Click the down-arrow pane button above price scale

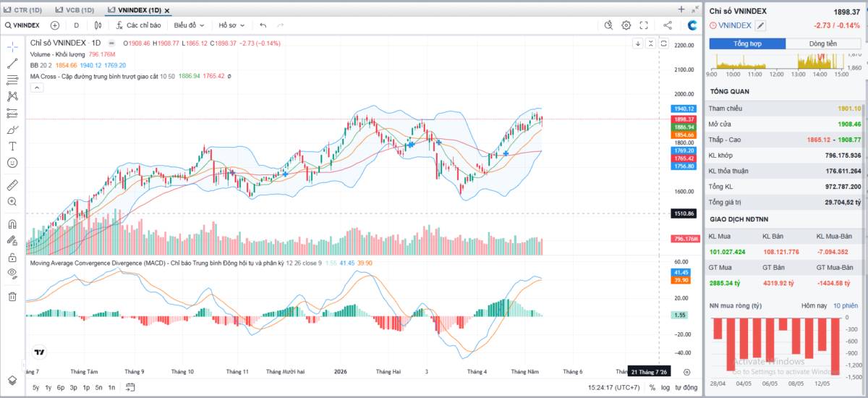coord(638,43)
